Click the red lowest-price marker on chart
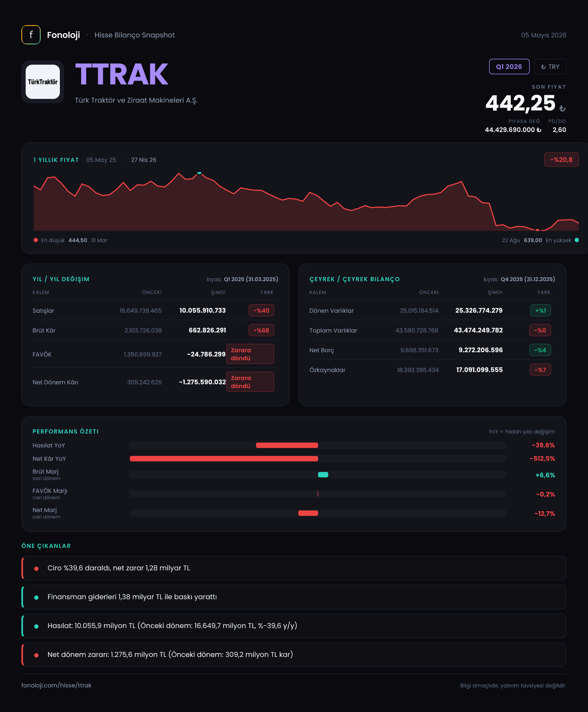588x712 pixels. 537,230
